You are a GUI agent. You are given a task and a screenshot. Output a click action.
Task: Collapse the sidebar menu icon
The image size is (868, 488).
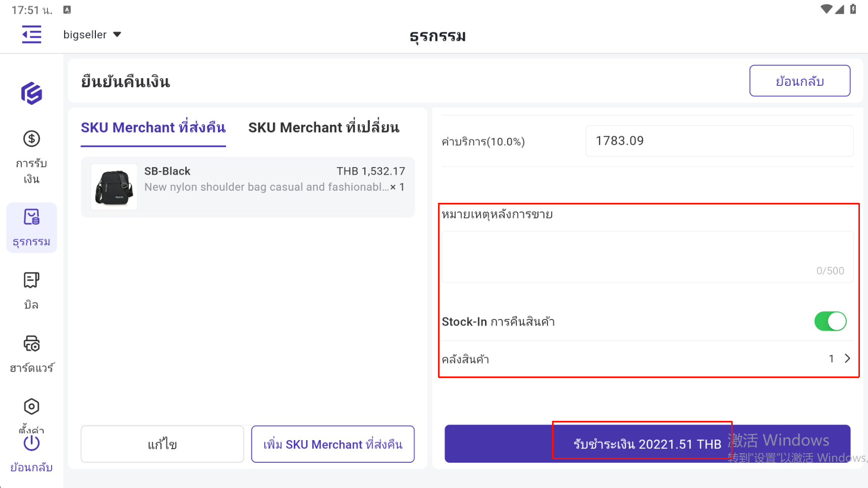[31, 34]
